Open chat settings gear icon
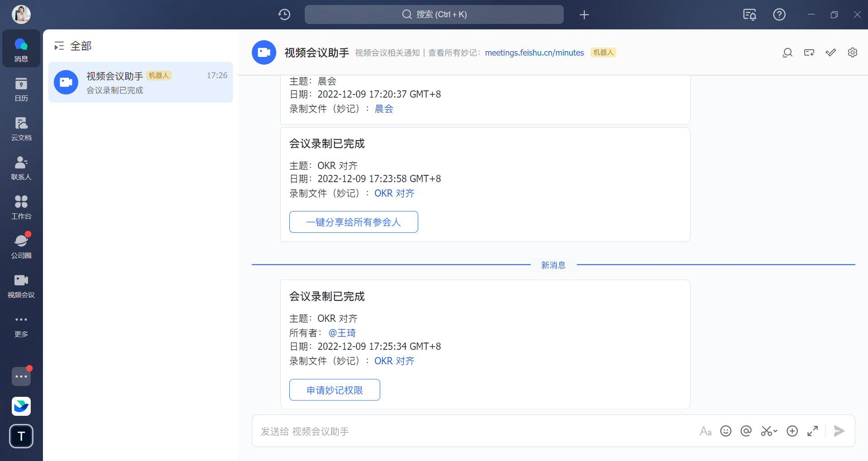The width and height of the screenshot is (868, 461). pyautogui.click(x=852, y=53)
